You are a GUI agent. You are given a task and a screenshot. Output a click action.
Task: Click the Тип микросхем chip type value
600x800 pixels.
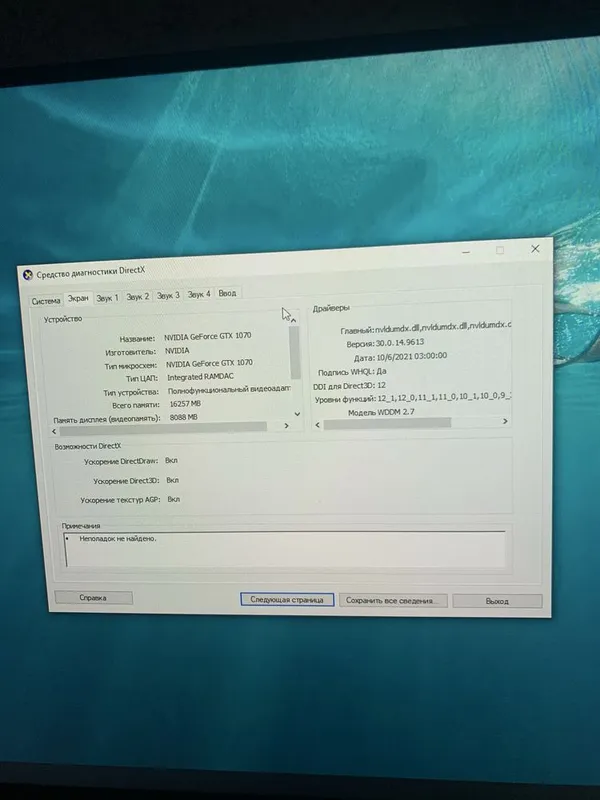pyautogui.click(x=209, y=363)
